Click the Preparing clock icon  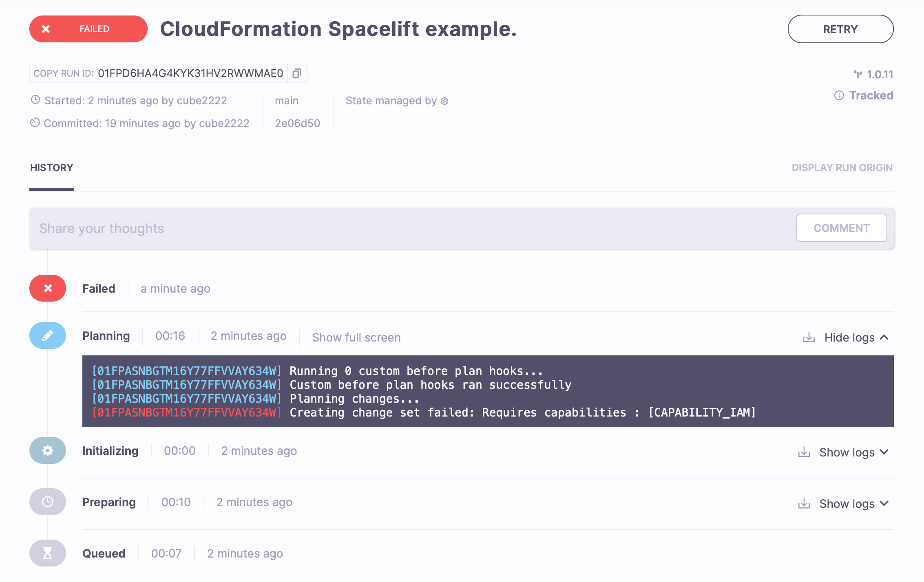[x=47, y=502]
